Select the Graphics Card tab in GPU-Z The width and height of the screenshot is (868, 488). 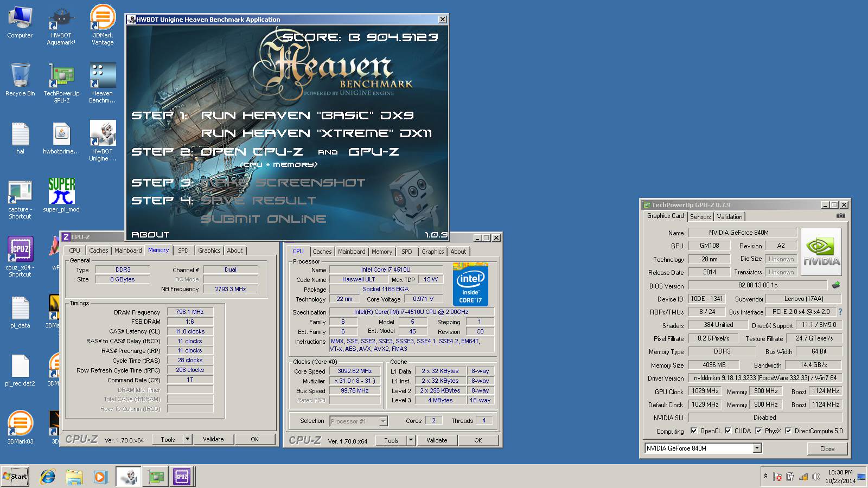pyautogui.click(x=666, y=216)
